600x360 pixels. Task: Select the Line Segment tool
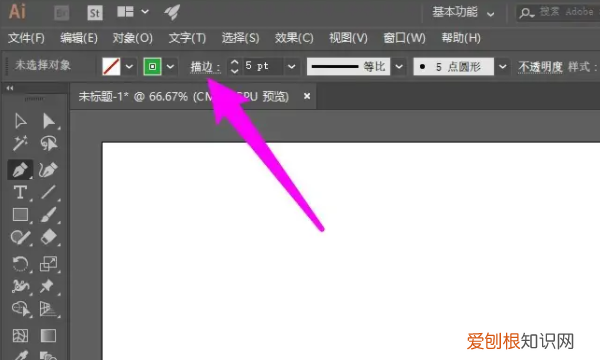coord(49,192)
